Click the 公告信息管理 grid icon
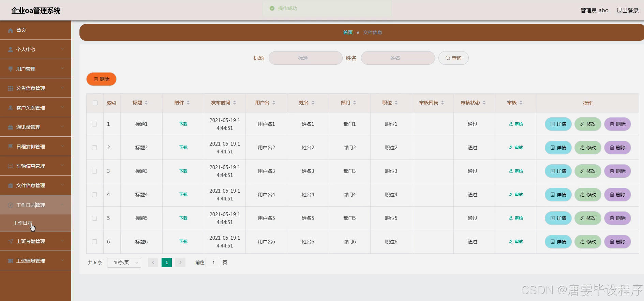This screenshot has width=644, height=301. tap(11, 88)
